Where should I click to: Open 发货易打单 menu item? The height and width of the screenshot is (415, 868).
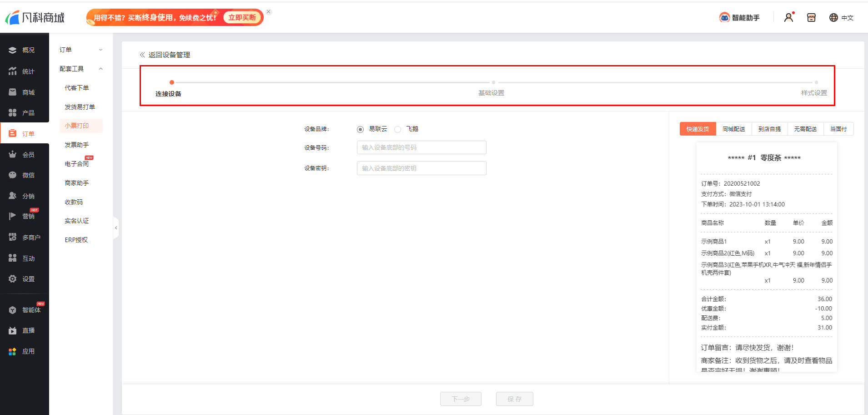click(80, 107)
